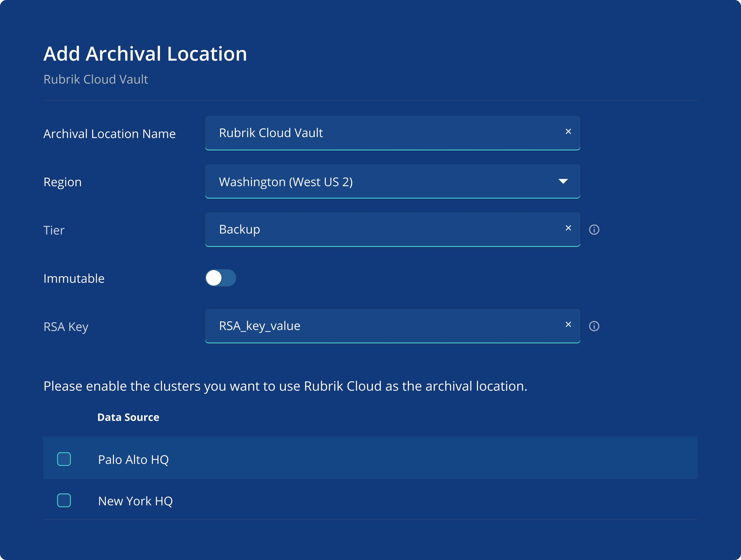Toggle the Immutable switch
The image size is (741, 560).
tap(221, 278)
